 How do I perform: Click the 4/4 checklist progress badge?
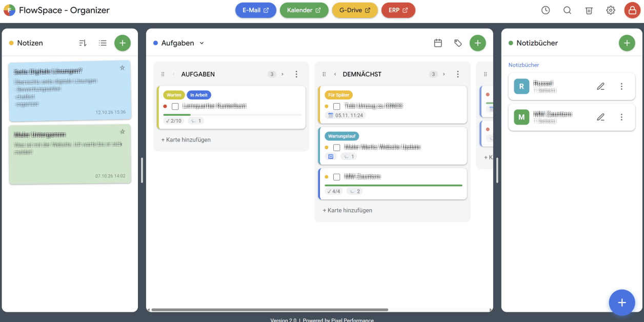[x=334, y=191]
